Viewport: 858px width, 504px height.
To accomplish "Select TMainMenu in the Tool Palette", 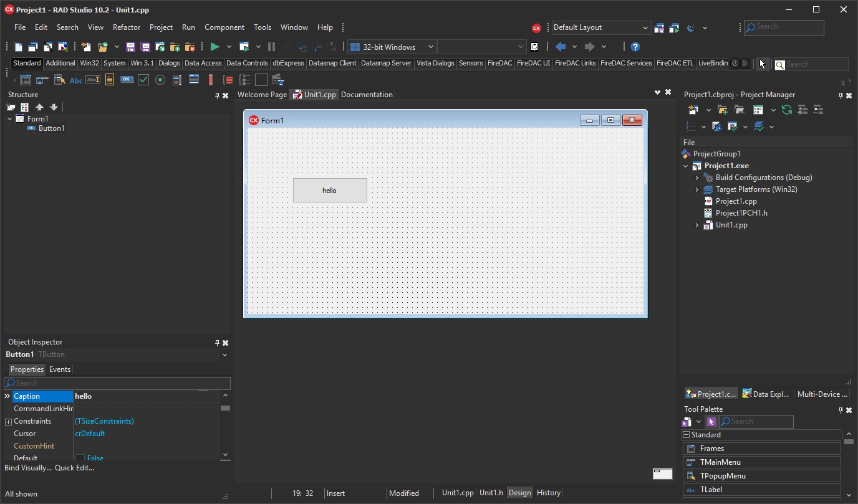I will (762, 462).
